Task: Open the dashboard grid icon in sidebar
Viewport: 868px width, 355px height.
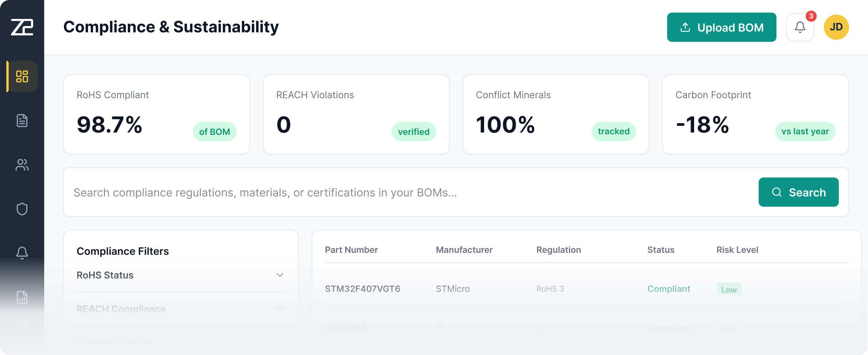Action: pyautogui.click(x=22, y=77)
